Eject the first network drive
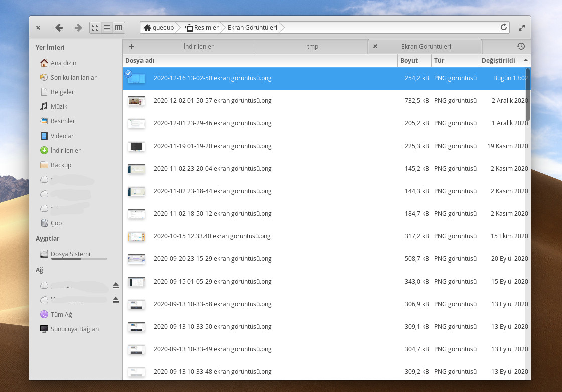The height and width of the screenshot is (392, 562). [x=116, y=285]
